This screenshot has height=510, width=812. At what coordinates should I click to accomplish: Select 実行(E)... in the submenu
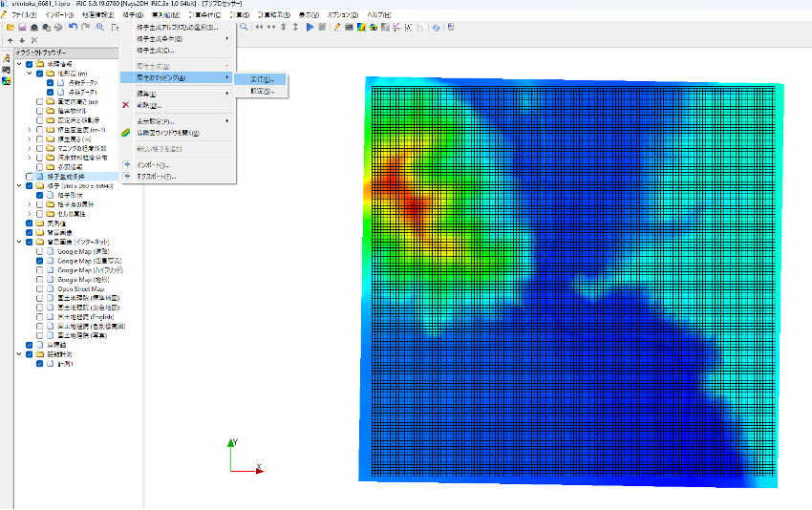click(x=261, y=79)
